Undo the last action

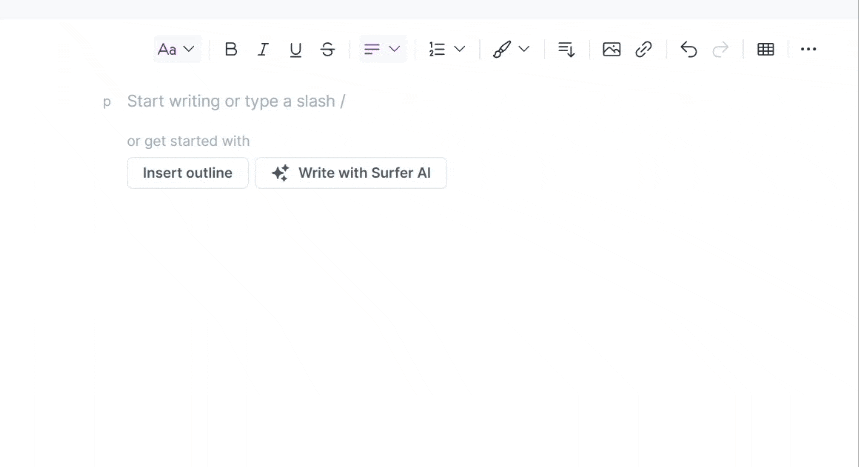(688, 49)
